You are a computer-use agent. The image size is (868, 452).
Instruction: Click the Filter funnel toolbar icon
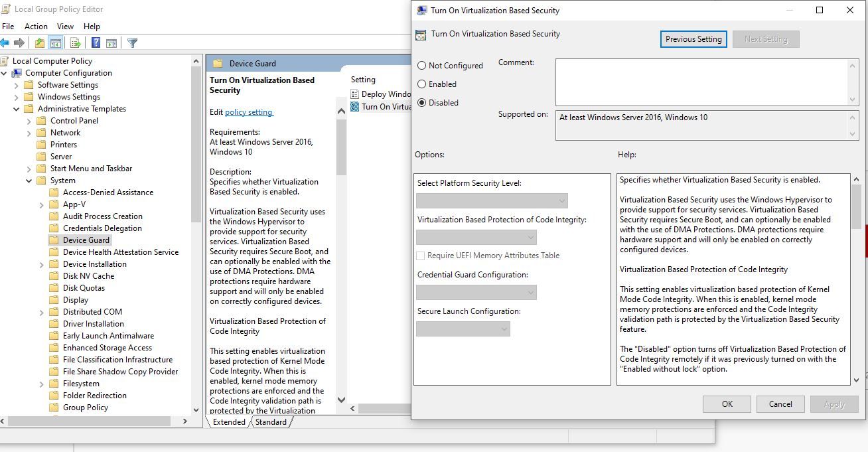pos(132,43)
